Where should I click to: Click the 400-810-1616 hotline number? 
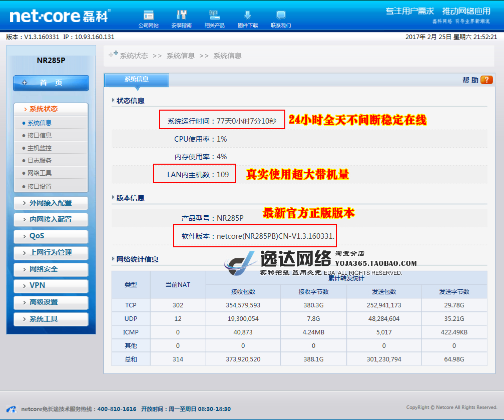coord(117,409)
